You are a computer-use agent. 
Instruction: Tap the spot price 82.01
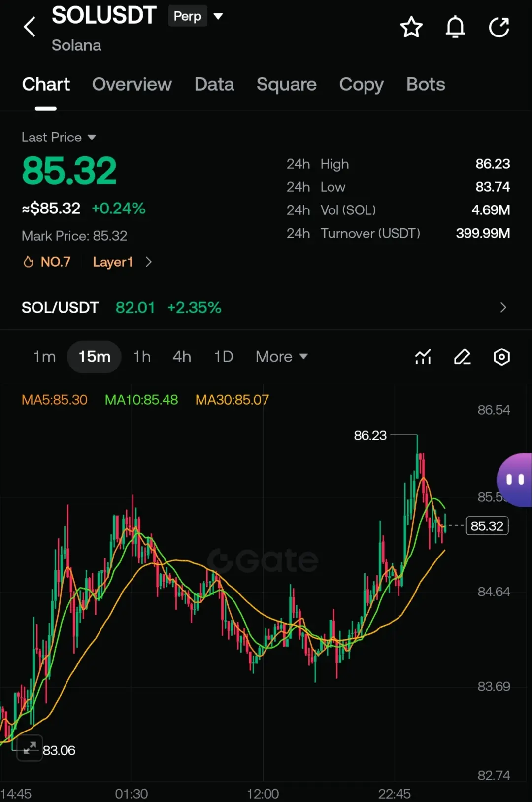coord(135,307)
